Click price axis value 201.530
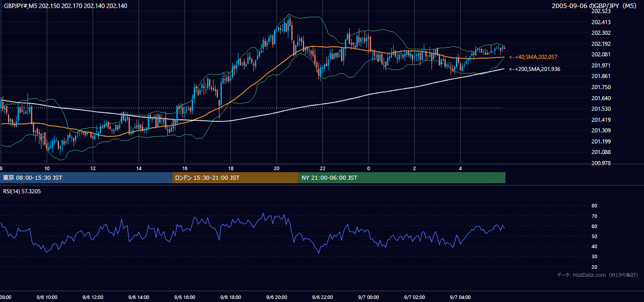 [x=601, y=109]
